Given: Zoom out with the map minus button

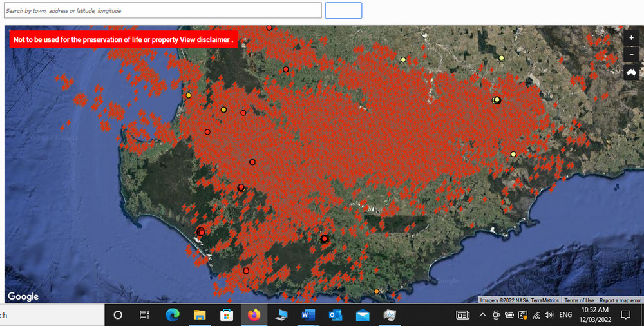Looking at the screenshot, I should tap(631, 55).
